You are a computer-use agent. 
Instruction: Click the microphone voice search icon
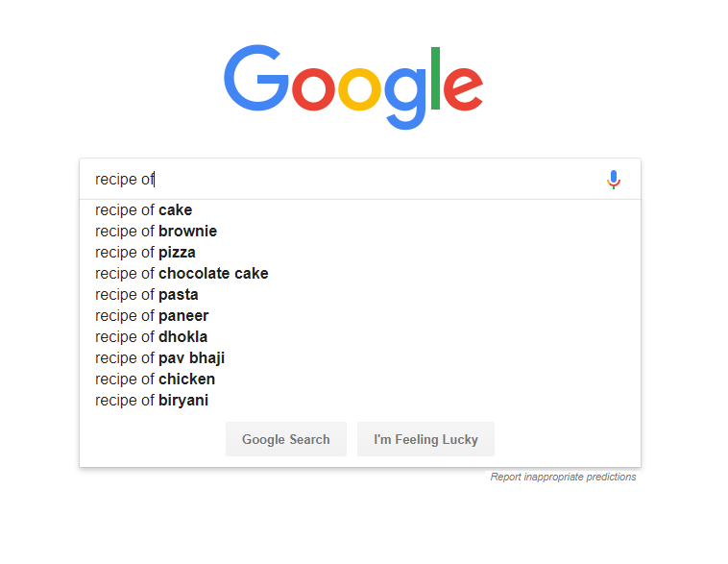pyautogui.click(x=614, y=180)
